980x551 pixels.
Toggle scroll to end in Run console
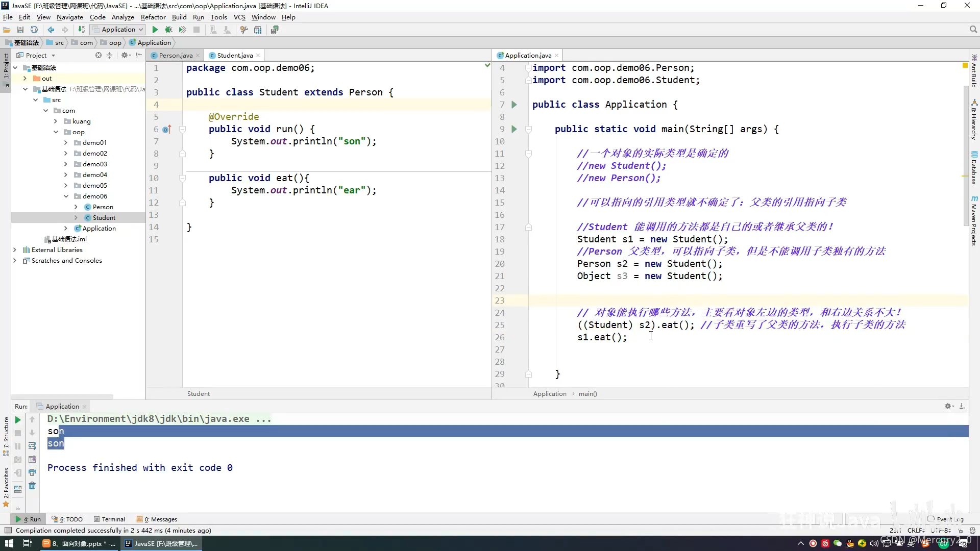(32, 459)
